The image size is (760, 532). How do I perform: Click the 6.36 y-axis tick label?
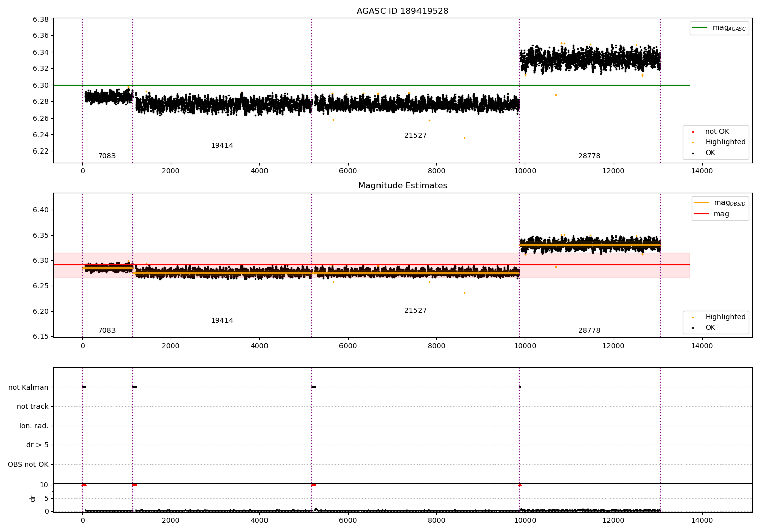tap(41, 36)
